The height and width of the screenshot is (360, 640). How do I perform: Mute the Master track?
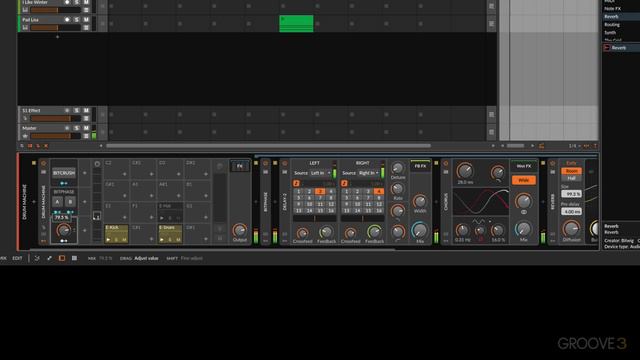86,128
